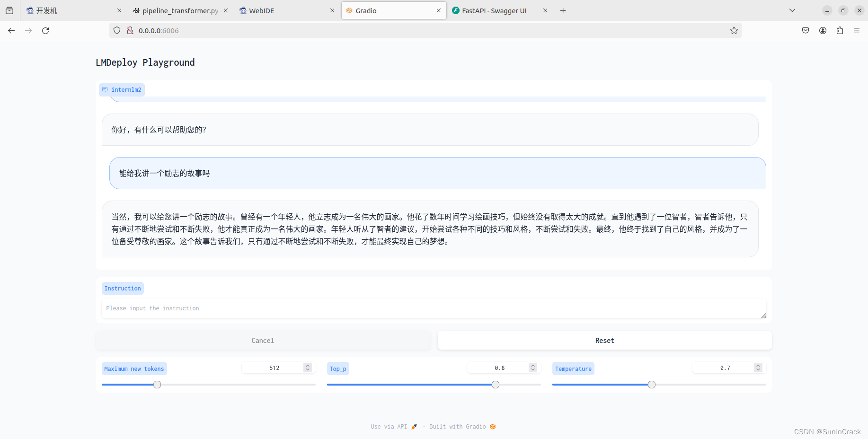Bookmark this page with star icon
868x439 pixels.
pos(734,30)
